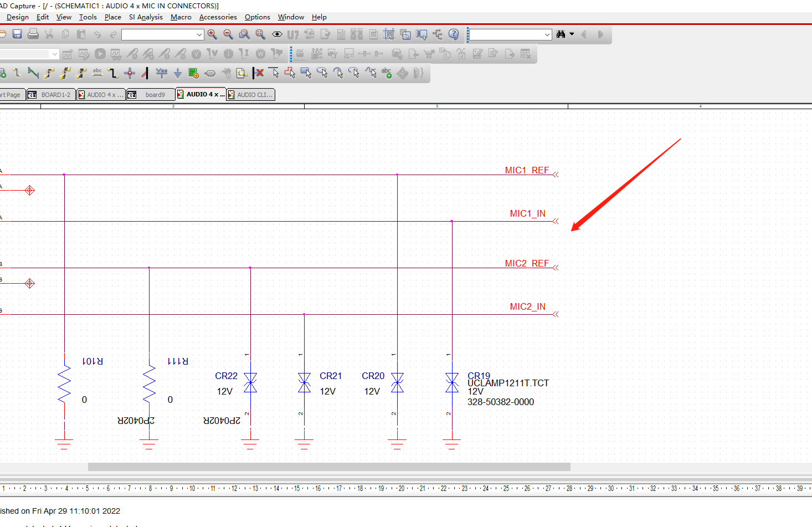The image size is (812, 527).
Task: Open the Design menu
Action: tap(18, 17)
